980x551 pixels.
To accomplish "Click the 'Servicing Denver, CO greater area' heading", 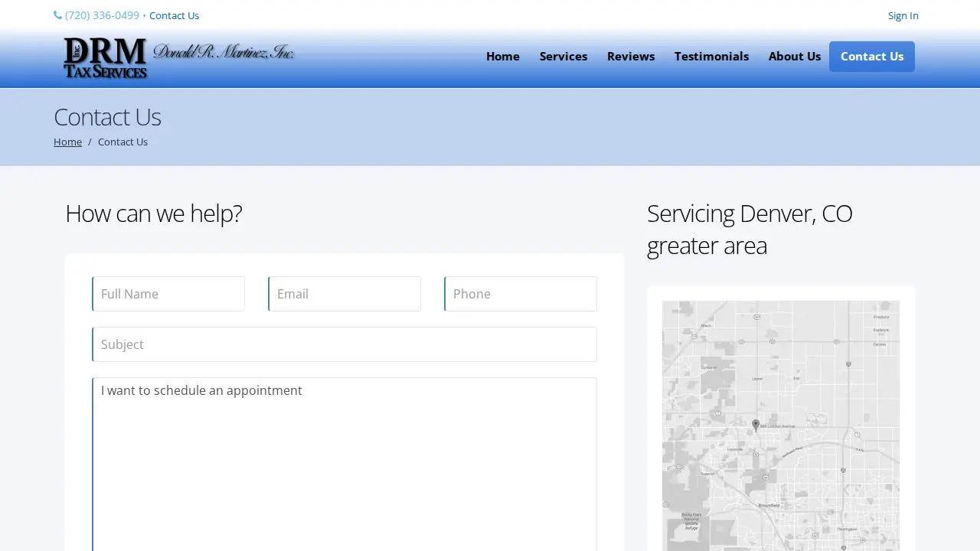I will point(750,229).
